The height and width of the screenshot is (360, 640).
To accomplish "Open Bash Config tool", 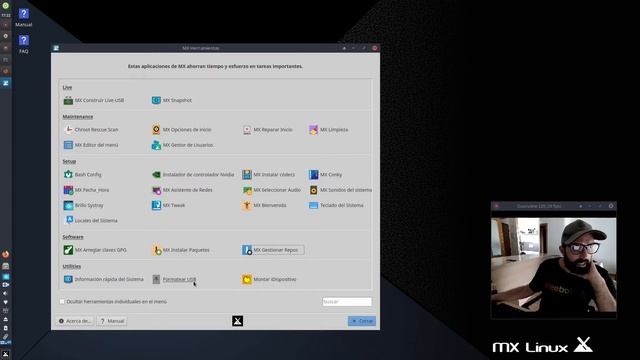I will click(82, 174).
